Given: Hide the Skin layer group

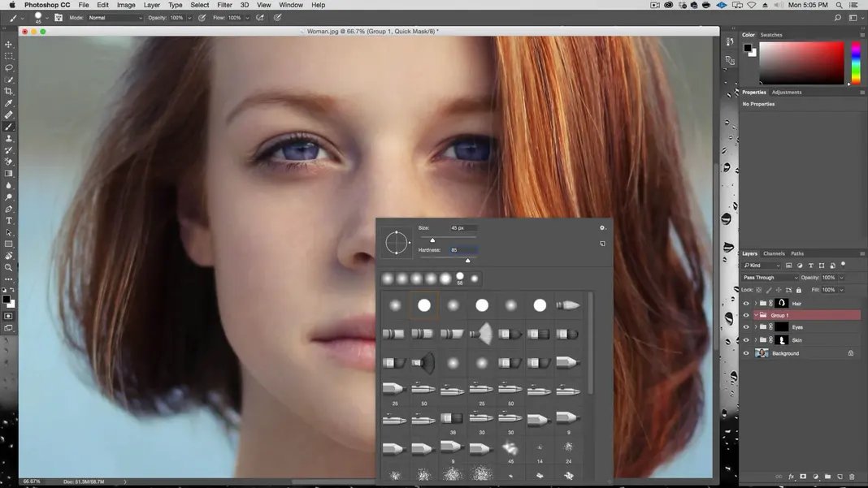Looking at the screenshot, I should click(745, 340).
